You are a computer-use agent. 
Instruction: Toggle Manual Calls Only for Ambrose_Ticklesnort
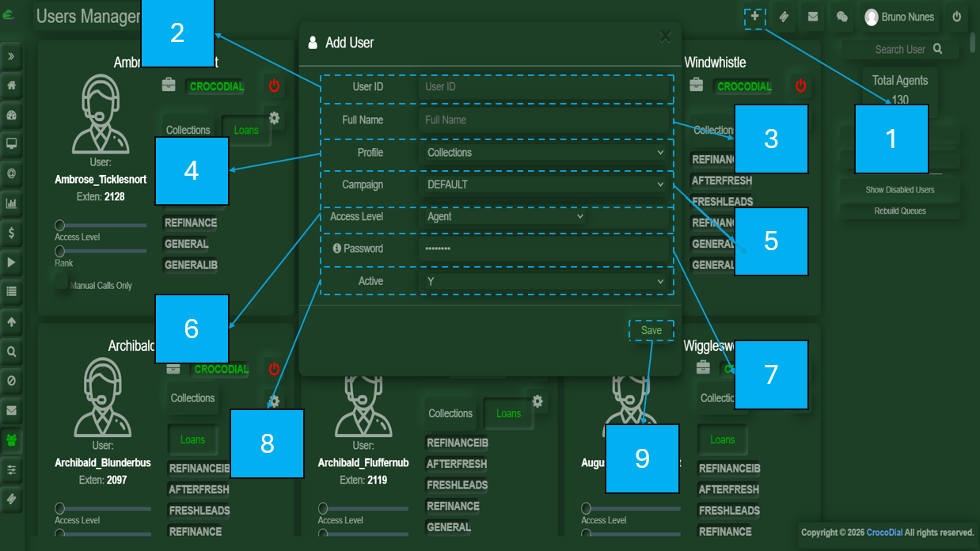pyautogui.click(x=61, y=285)
